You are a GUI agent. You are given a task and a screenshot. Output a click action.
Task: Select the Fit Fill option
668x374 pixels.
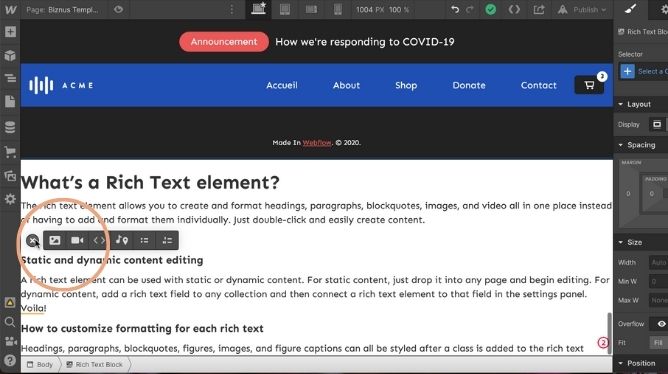pos(659,343)
